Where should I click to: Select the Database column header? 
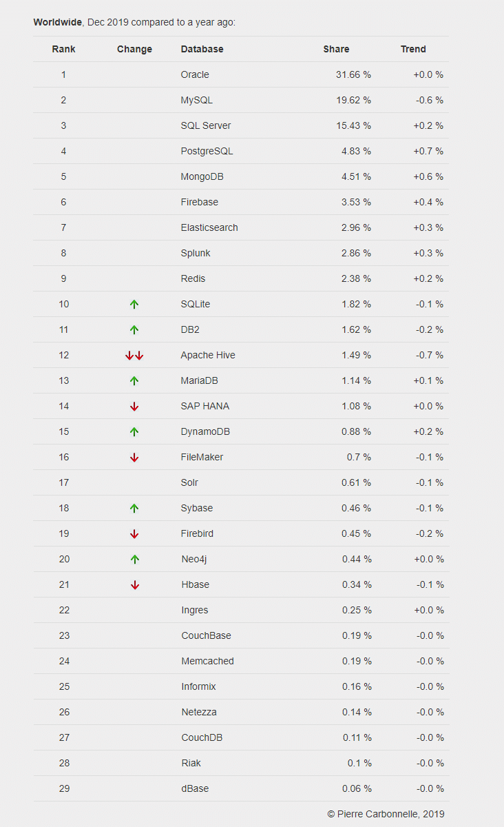coord(202,49)
